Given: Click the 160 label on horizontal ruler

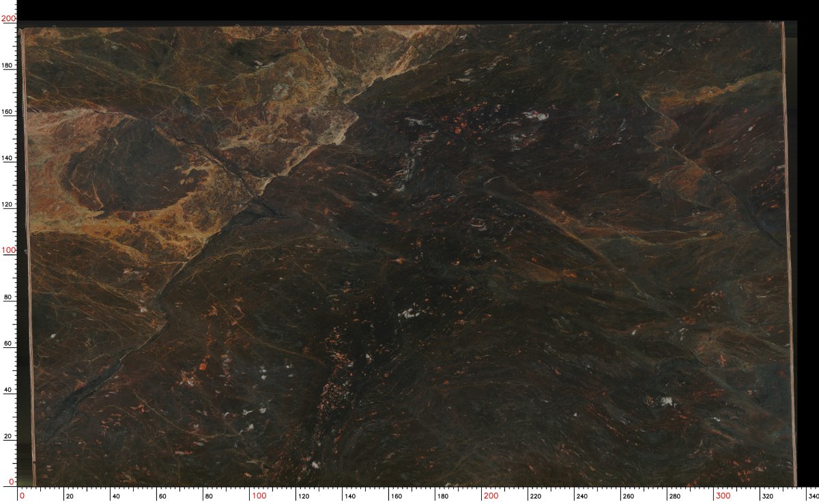Looking at the screenshot, I should pos(397,496).
